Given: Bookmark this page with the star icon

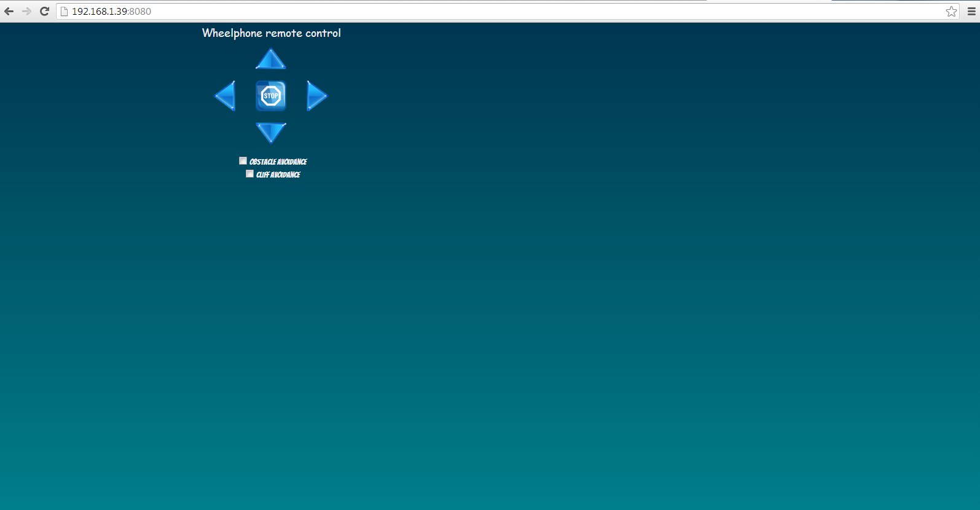Looking at the screenshot, I should (x=951, y=11).
